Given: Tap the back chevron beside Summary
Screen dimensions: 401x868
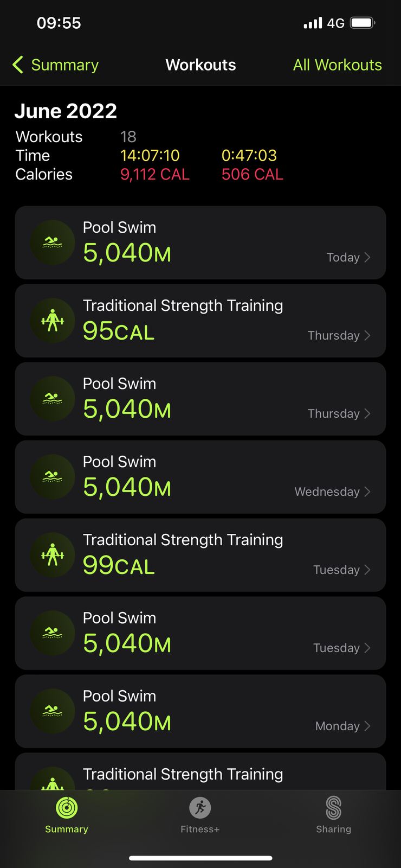Looking at the screenshot, I should [x=18, y=65].
